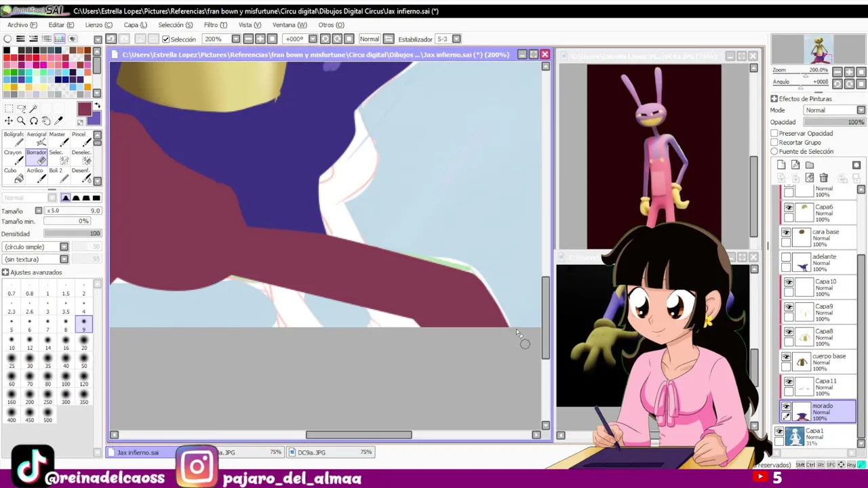Hide the morado layer eye
The image size is (868, 488).
786,407
